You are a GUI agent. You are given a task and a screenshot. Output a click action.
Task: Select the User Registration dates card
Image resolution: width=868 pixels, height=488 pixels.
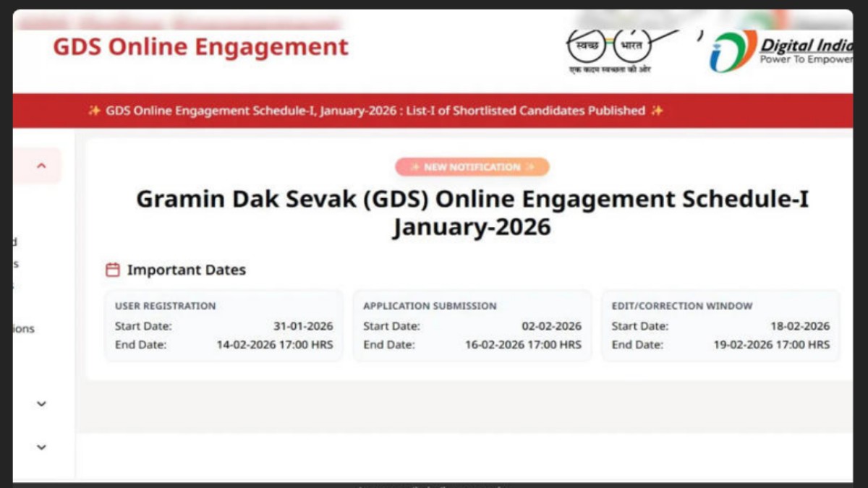224,325
